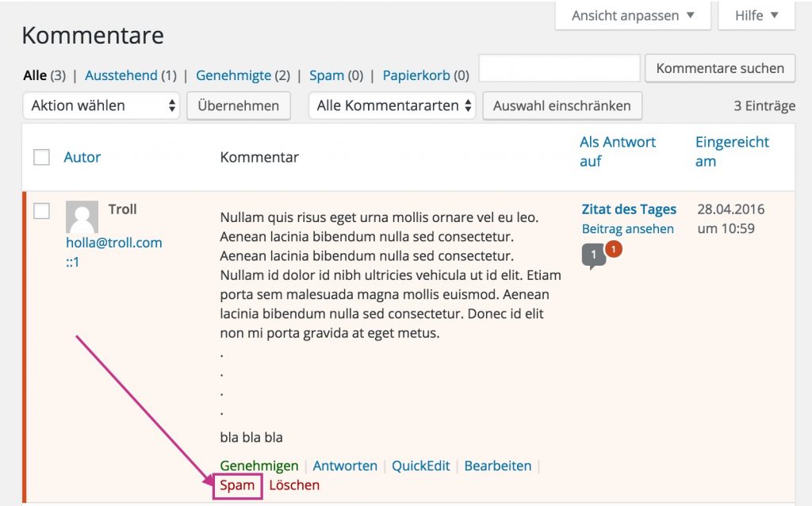Apply bulk action with Übernehmen
This screenshot has width=812, height=506.
[x=238, y=105]
